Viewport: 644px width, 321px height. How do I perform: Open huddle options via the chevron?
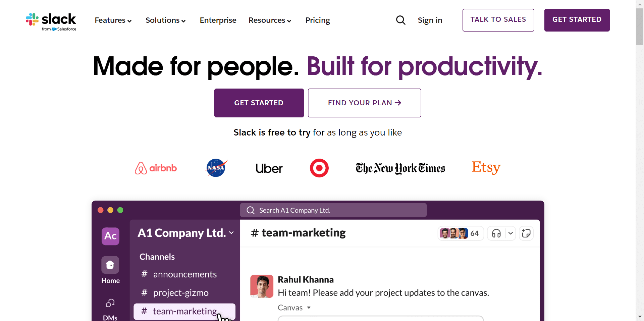[x=511, y=233]
